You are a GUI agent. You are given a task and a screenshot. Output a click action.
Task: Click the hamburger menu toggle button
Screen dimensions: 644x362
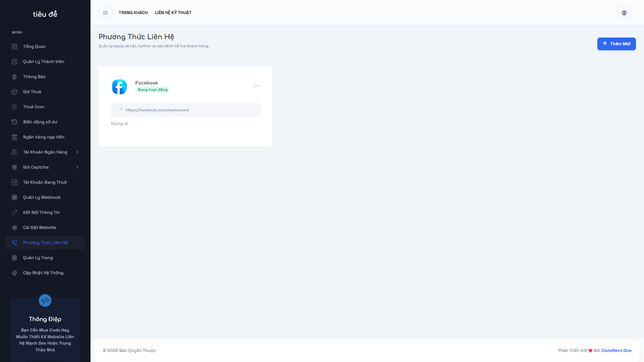[105, 13]
